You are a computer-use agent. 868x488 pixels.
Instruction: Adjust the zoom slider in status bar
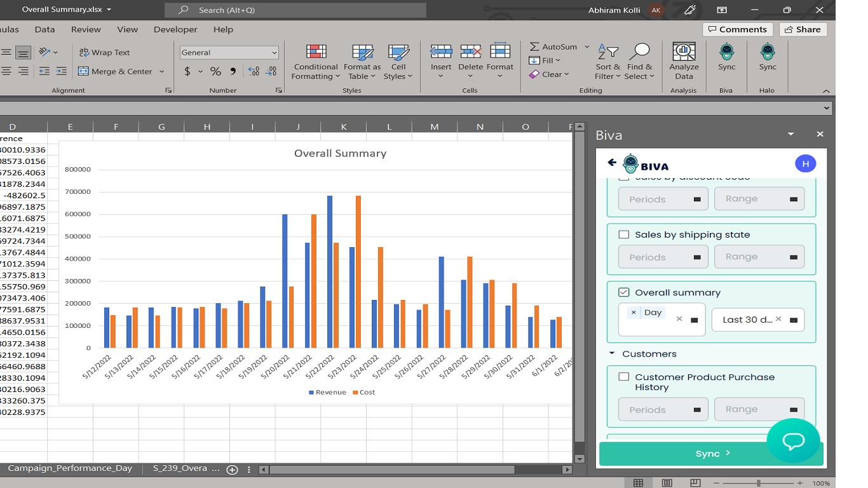coord(758,483)
